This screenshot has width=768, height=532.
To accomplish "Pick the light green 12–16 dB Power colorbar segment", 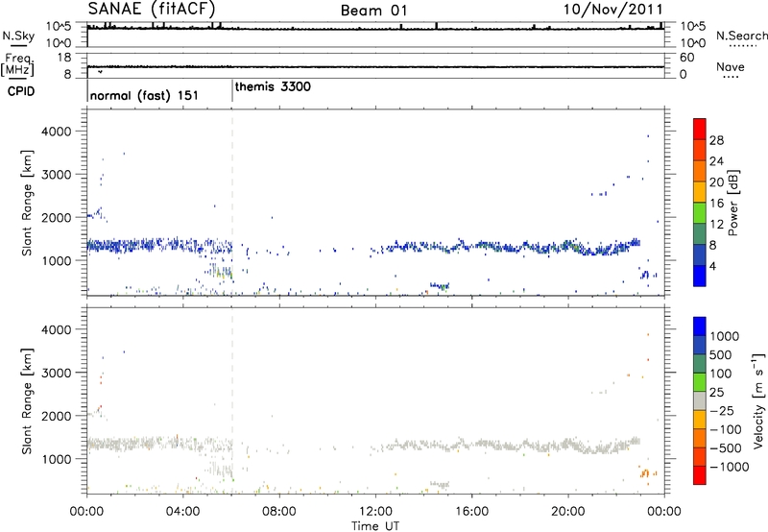I will (700, 213).
